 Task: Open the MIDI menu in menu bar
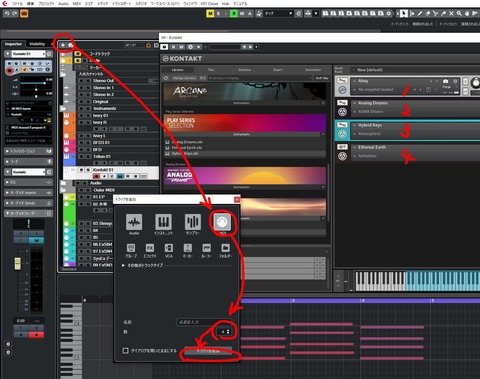[77, 4]
